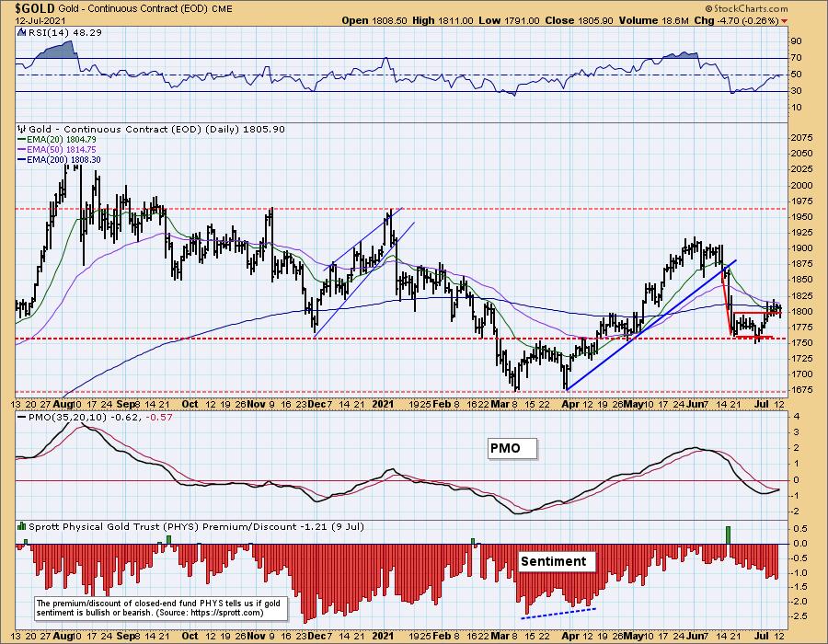Click the -2.5 label on sentiment axis

click(799, 616)
